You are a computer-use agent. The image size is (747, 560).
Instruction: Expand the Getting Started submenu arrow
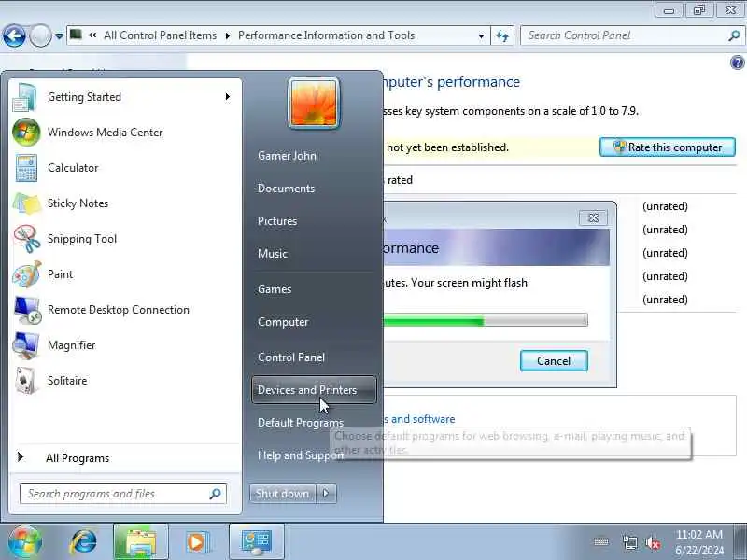[228, 97]
